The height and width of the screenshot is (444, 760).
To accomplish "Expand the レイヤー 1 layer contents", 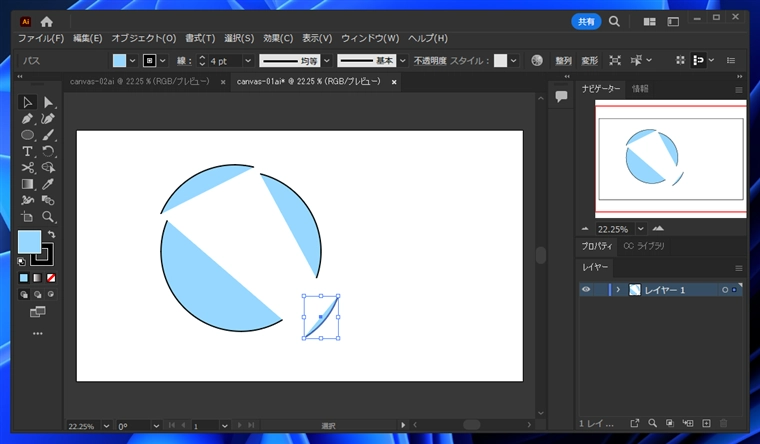I will click(618, 290).
